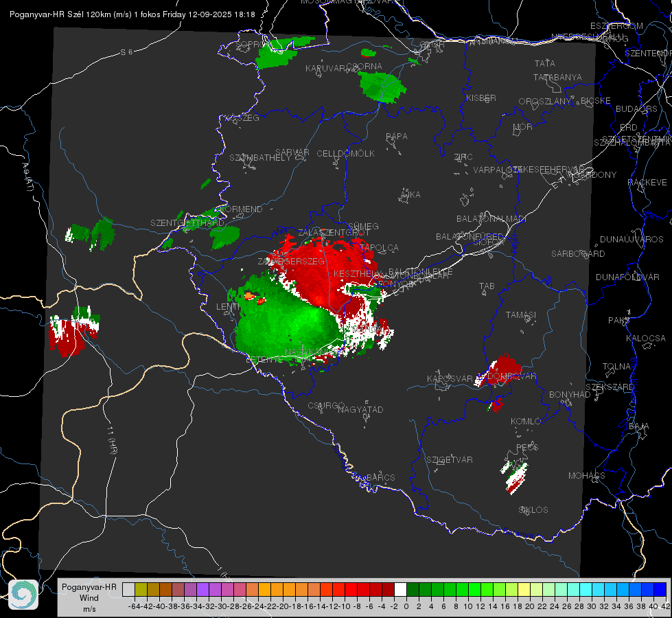672x618 pixels.
Task: Click the orange spot near Lenti
Action: coord(249,295)
